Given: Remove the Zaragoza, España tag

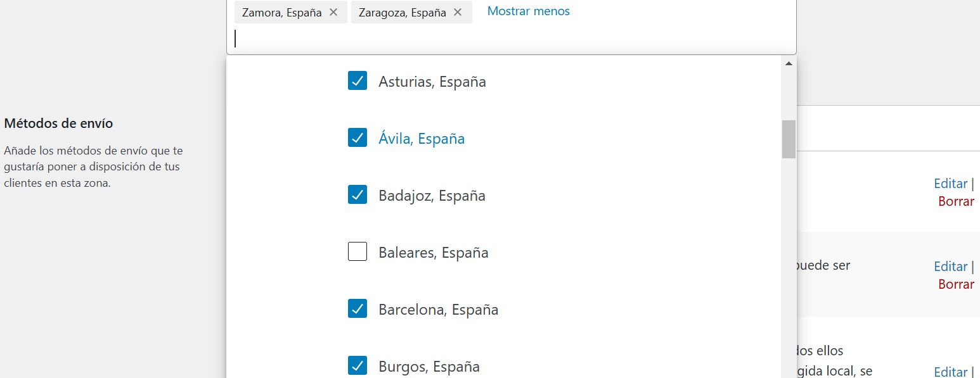Looking at the screenshot, I should coord(458,12).
